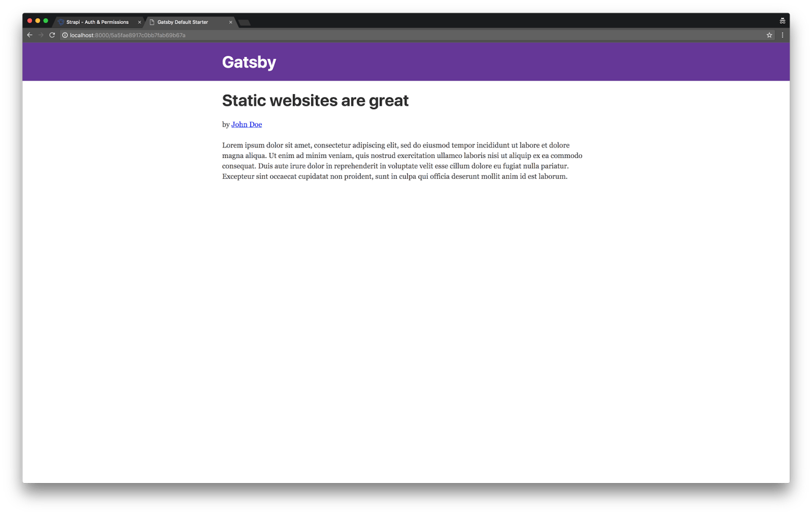Screen dimensions: 812x515
Task: Follow the John Doe author link
Action: pos(247,124)
